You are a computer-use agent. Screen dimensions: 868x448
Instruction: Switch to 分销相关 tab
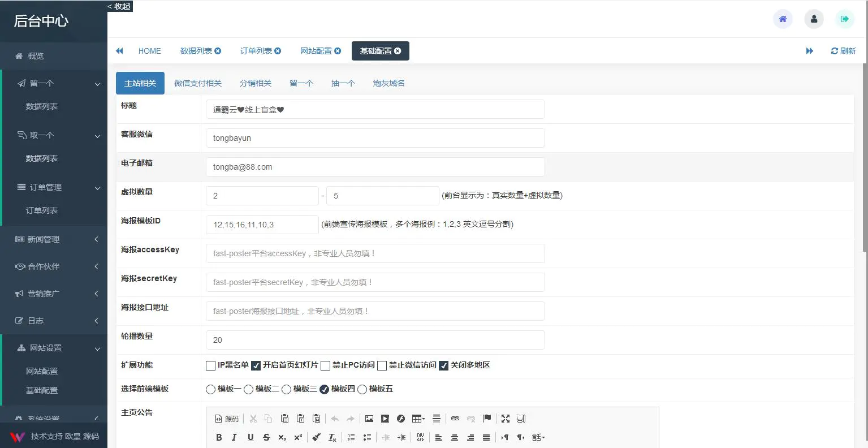coord(256,83)
